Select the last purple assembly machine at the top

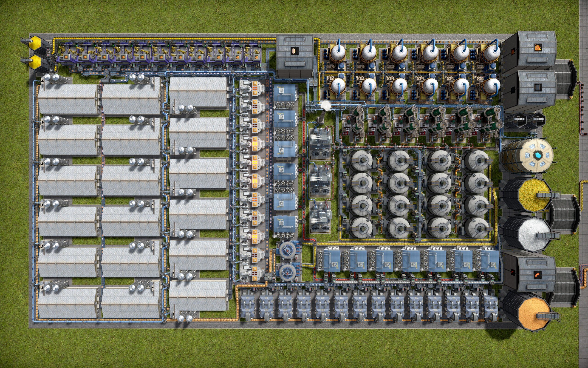tap(253, 54)
